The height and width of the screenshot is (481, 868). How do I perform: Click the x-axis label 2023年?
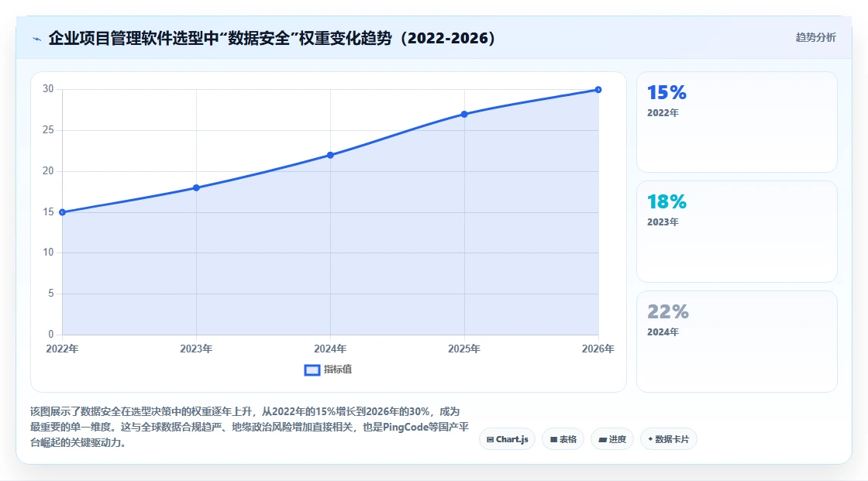pyautogui.click(x=196, y=349)
